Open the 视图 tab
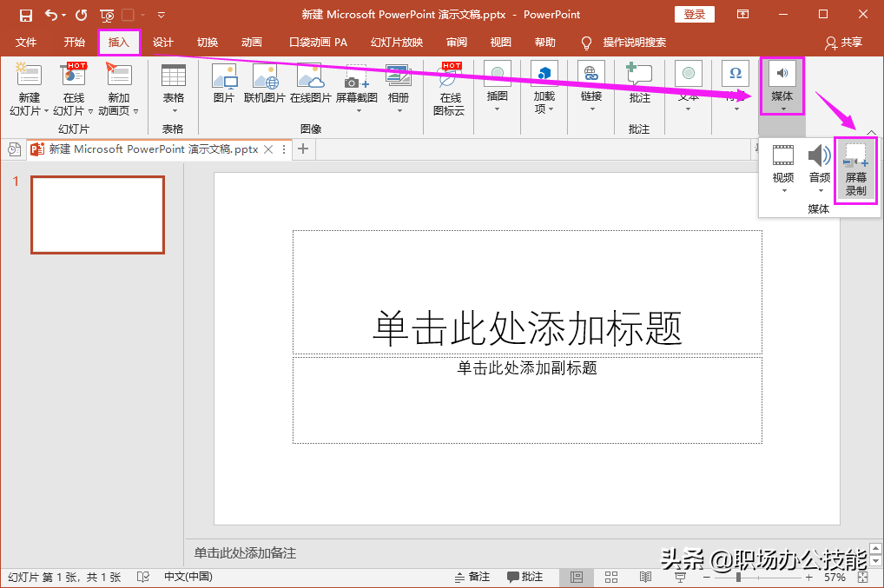The height and width of the screenshot is (588, 884). click(x=501, y=43)
